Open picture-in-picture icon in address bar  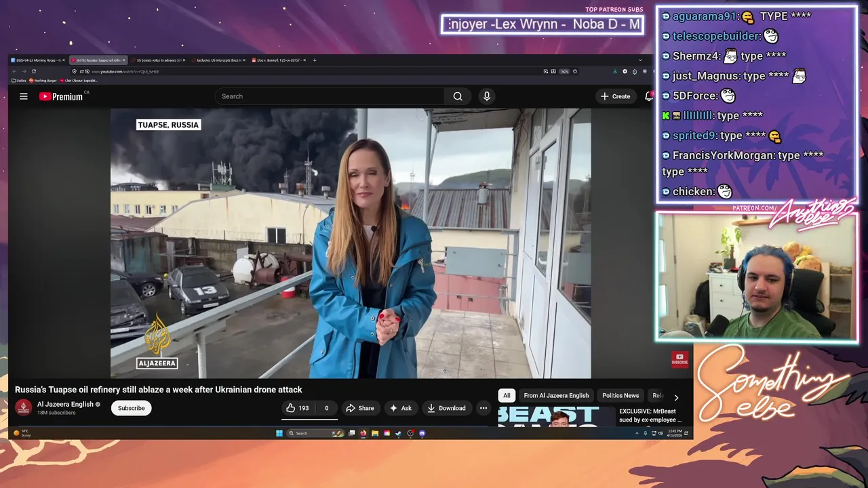[545, 71]
